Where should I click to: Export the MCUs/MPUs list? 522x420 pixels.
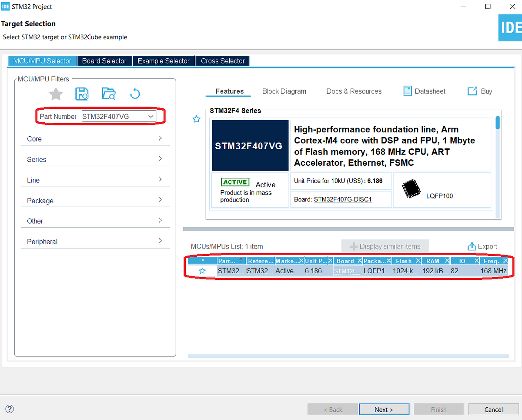(482, 246)
